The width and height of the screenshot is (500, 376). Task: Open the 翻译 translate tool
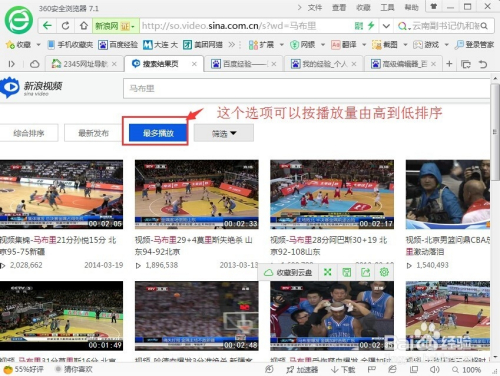click(x=344, y=45)
